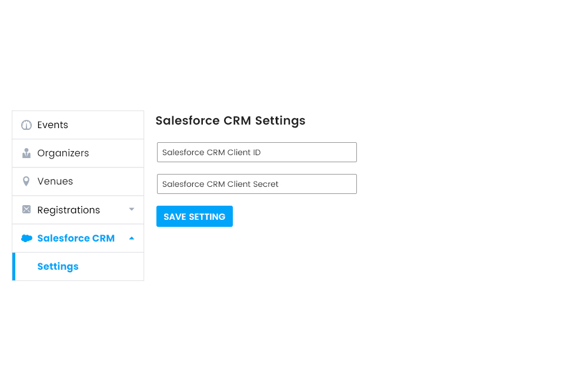Select the Salesforce CRM cloud icon
This screenshot has height=392, width=588.
coord(26,238)
